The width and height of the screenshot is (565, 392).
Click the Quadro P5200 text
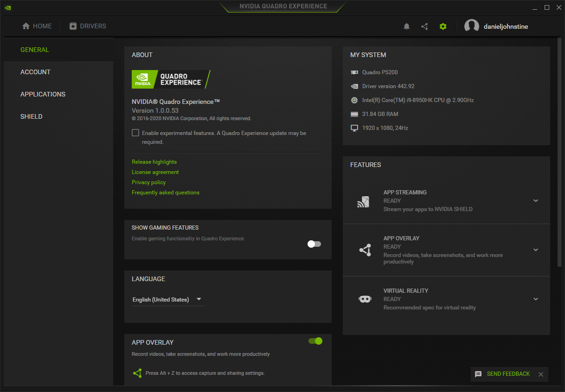click(x=380, y=72)
